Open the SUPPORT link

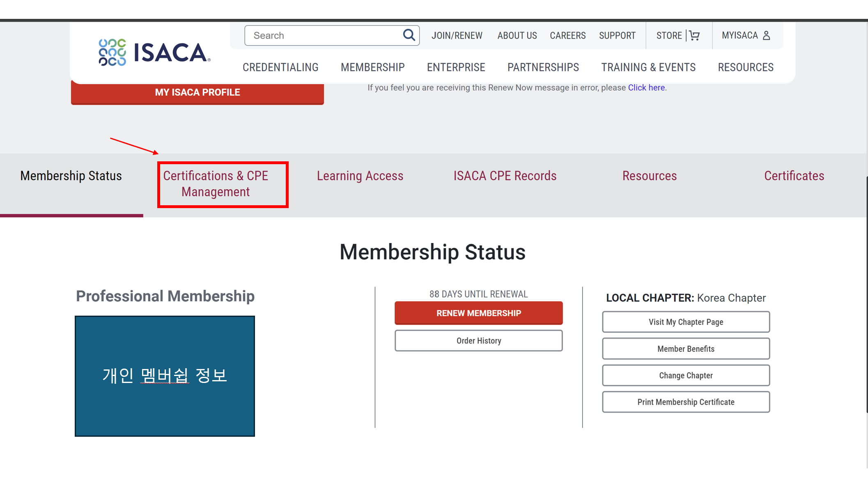click(x=617, y=36)
